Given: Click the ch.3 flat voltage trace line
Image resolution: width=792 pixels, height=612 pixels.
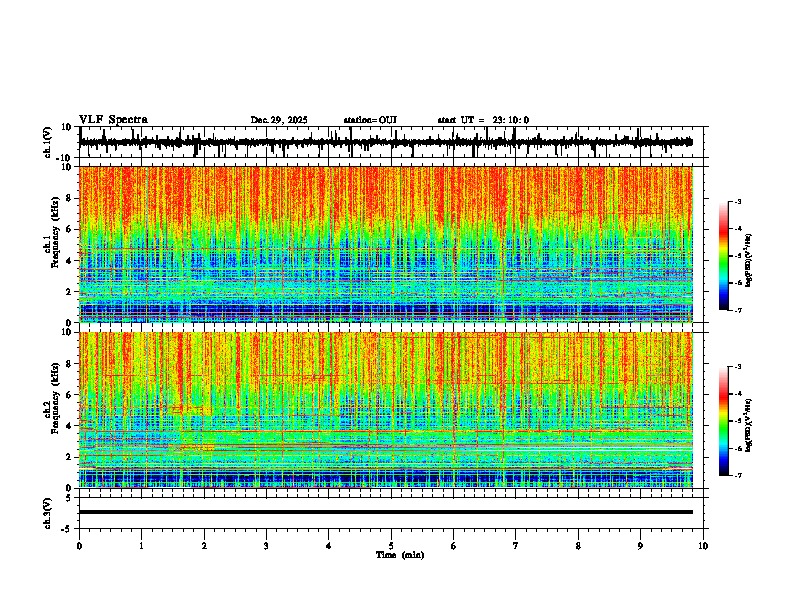Looking at the screenshot, I should click(x=386, y=512).
